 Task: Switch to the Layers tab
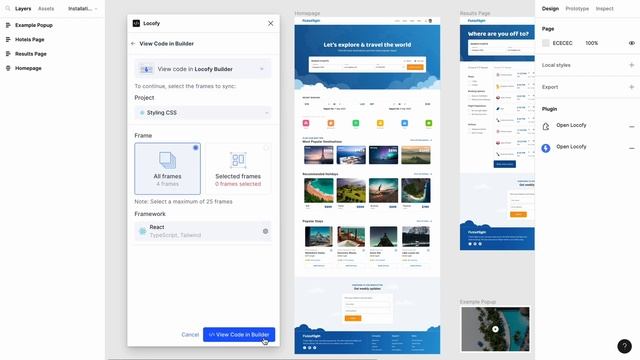point(23,8)
